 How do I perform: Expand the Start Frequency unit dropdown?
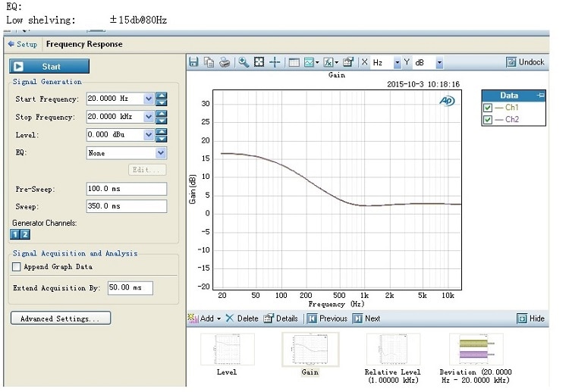pos(149,99)
